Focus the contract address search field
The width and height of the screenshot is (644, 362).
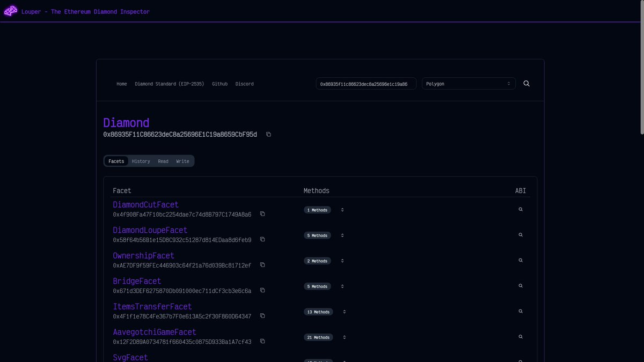366,84
